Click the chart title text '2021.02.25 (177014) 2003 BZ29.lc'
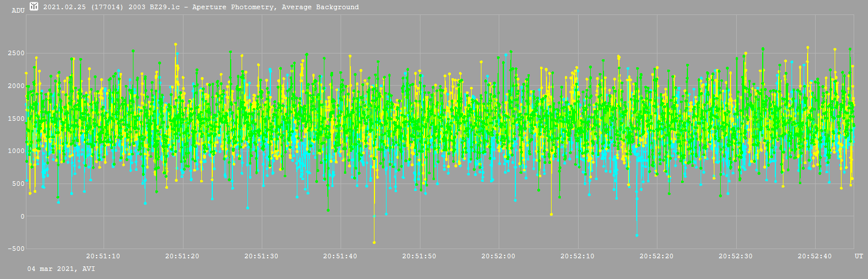 tap(112, 7)
